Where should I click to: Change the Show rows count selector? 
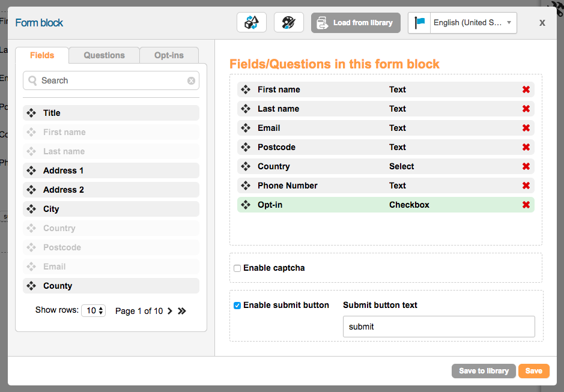(94, 310)
